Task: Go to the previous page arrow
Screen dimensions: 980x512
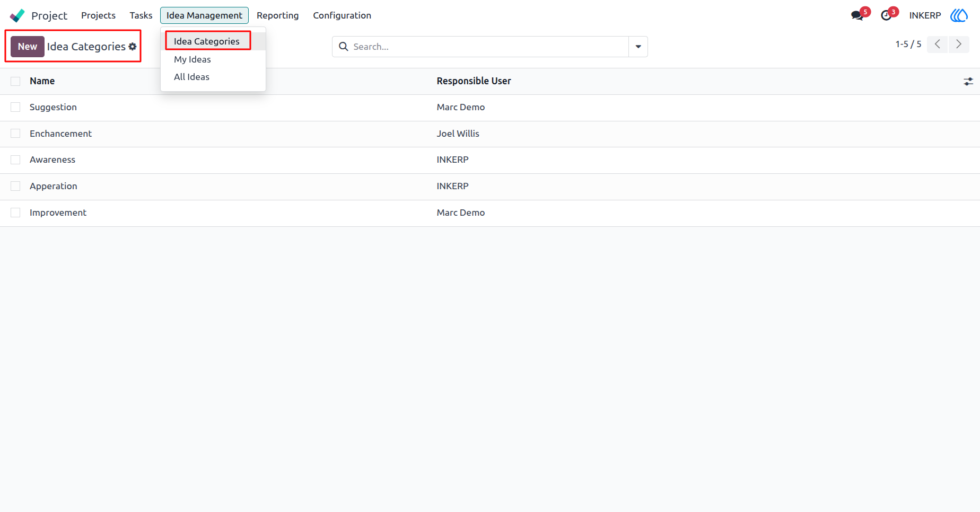Action: (938, 45)
